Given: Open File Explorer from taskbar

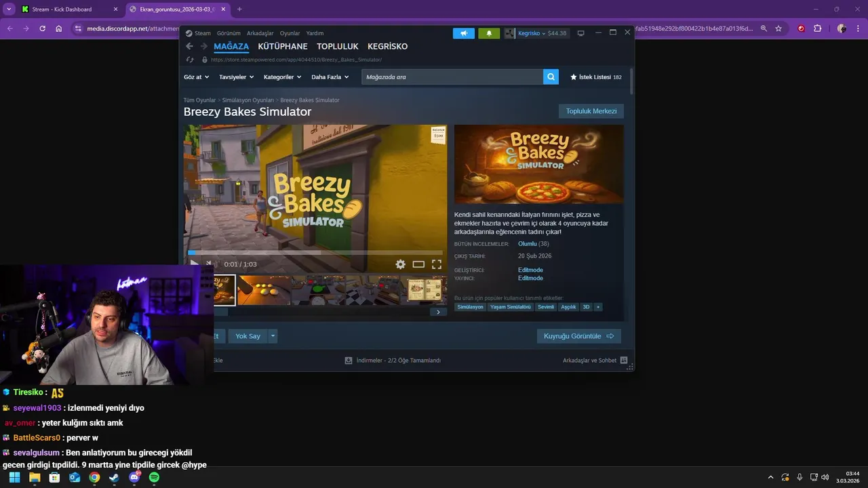Looking at the screenshot, I should pos(35,477).
